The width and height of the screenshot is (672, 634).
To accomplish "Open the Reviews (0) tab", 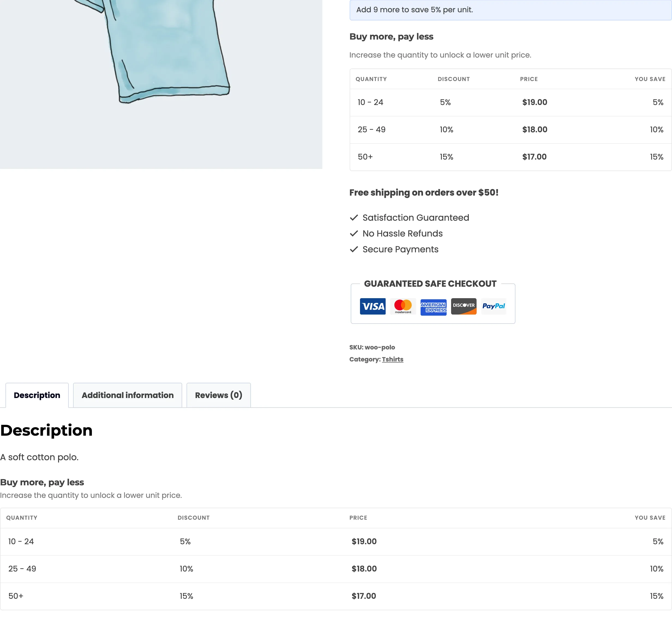I will [218, 395].
